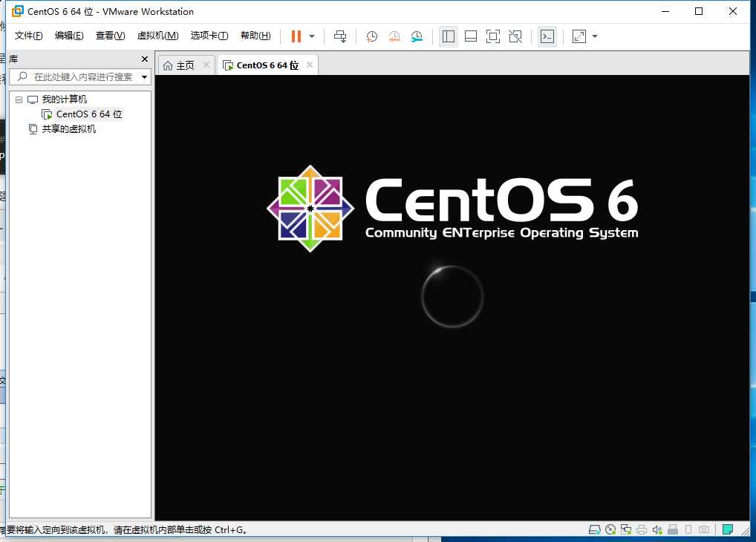The width and height of the screenshot is (756, 542).
Task: Select 共享的虚拟机 in the library tree
Action: [x=68, y=128]
